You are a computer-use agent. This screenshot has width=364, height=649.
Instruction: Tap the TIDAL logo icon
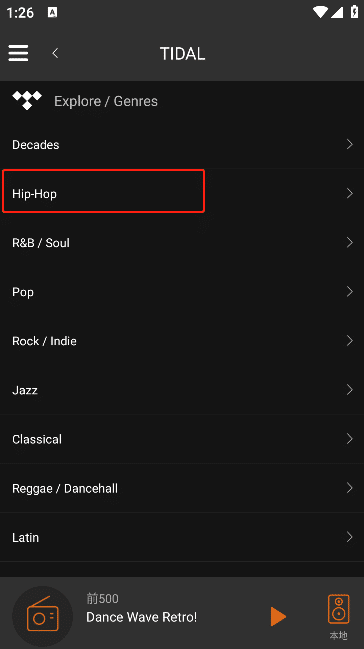[x=27, y=101]
